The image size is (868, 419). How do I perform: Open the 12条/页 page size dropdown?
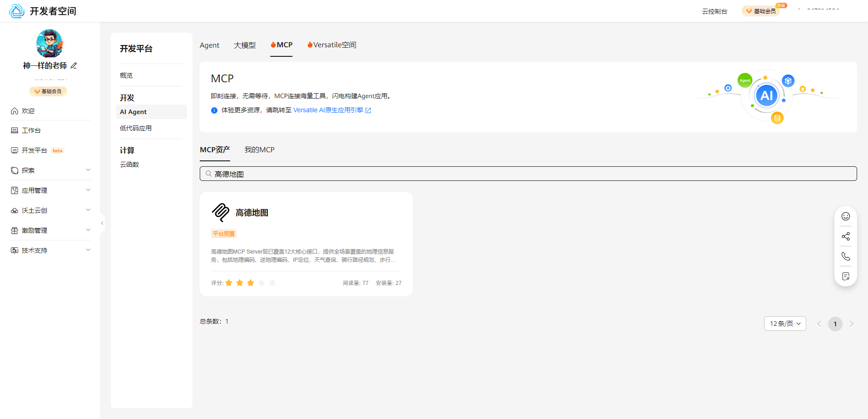tap(785, 324)
